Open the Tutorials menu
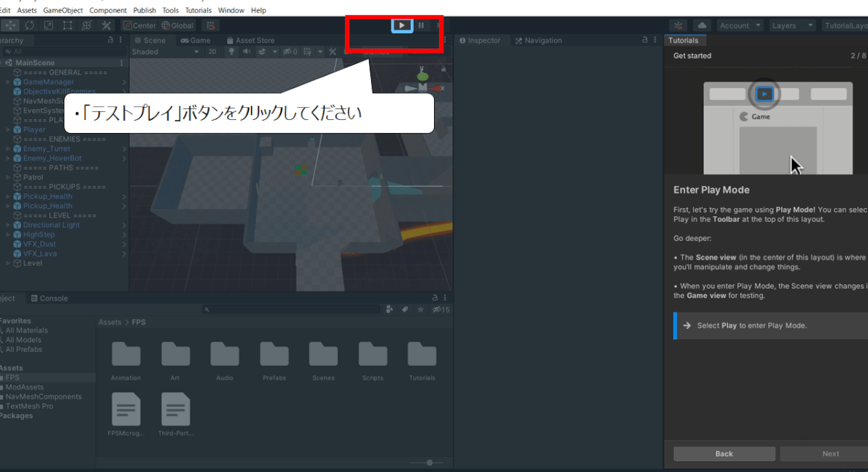 (198, 10)
